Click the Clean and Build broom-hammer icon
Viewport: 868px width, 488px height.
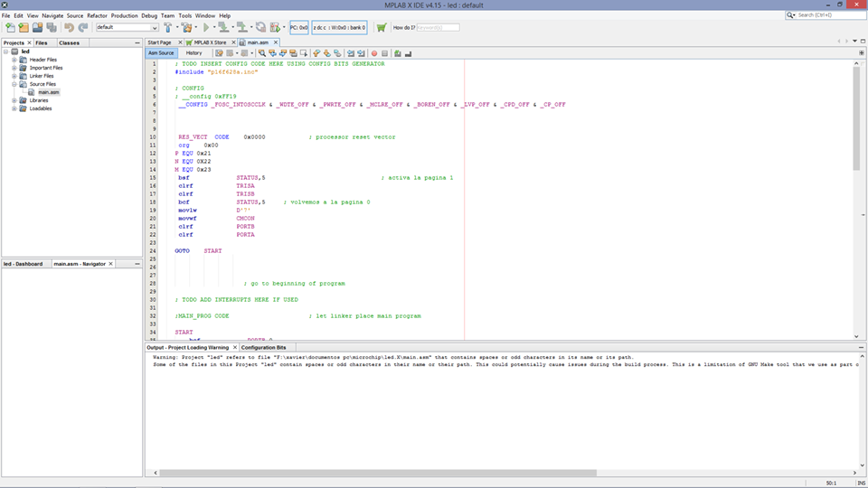tap(187, 27)
